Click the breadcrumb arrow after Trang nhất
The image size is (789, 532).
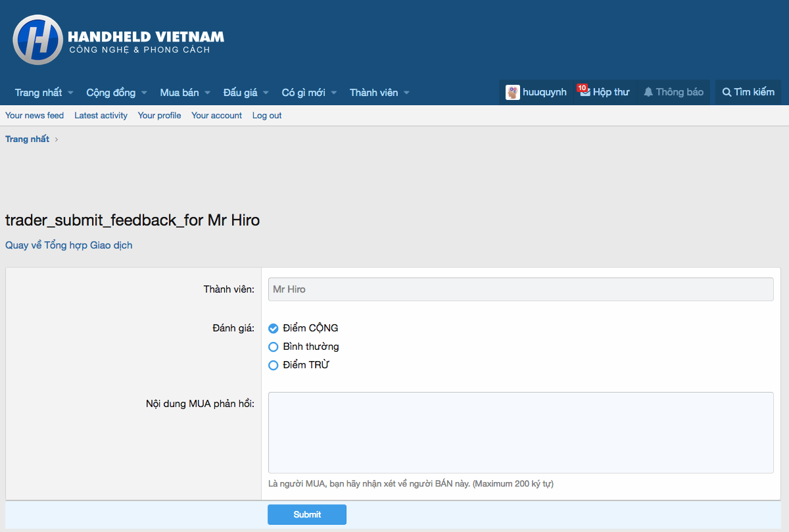pyautogui.click(x=57, y=139)
